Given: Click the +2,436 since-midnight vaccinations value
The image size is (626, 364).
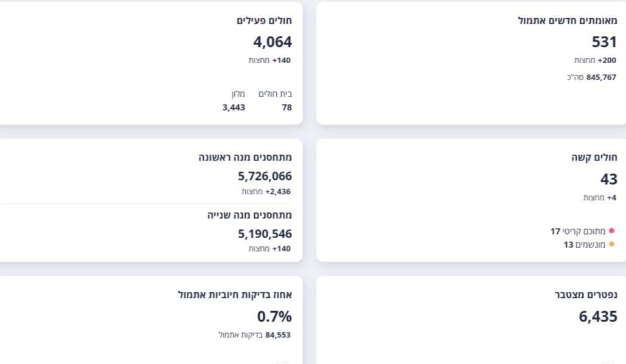Looking at the screenshot, I should pos(278,191).
